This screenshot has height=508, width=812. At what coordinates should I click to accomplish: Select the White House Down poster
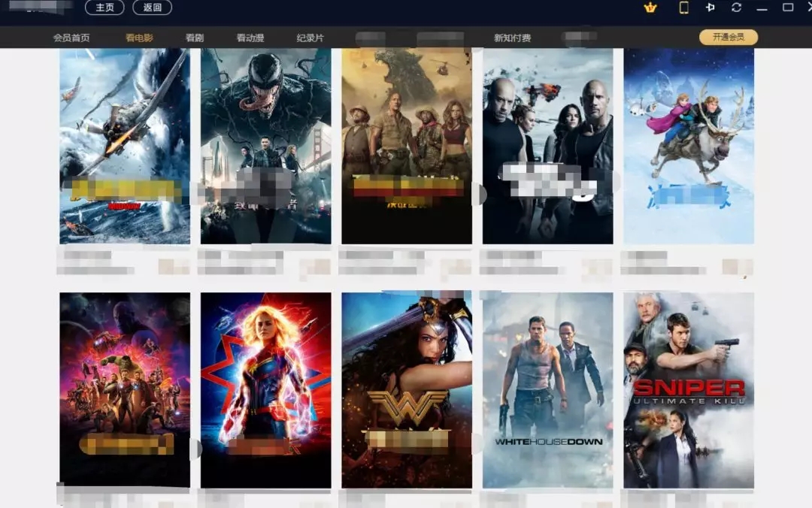(548, 390)
